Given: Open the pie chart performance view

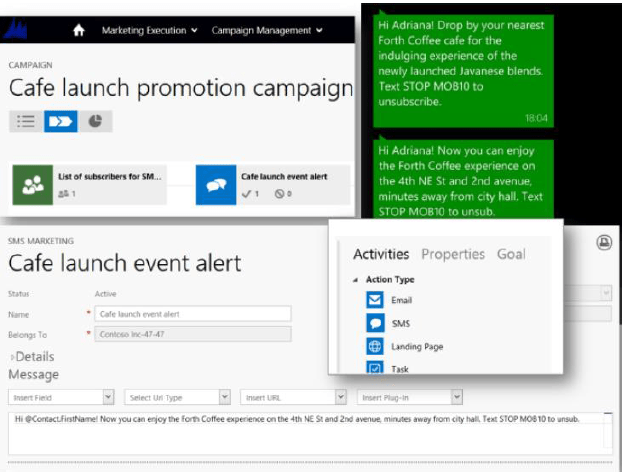Looking at the screenshot, I should 95,121.
